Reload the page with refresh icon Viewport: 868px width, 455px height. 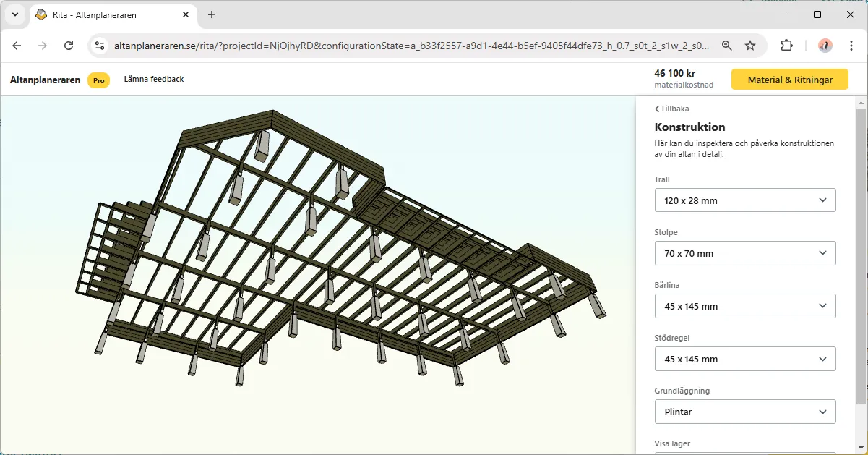pyautogui.click(x=69, y=46)
